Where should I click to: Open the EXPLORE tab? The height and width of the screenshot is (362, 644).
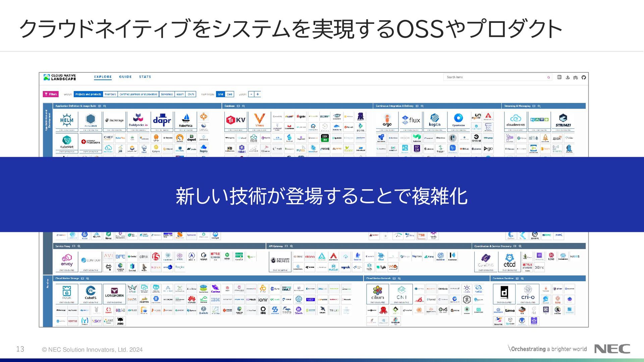pyautogui.click(x=103, y=77)
